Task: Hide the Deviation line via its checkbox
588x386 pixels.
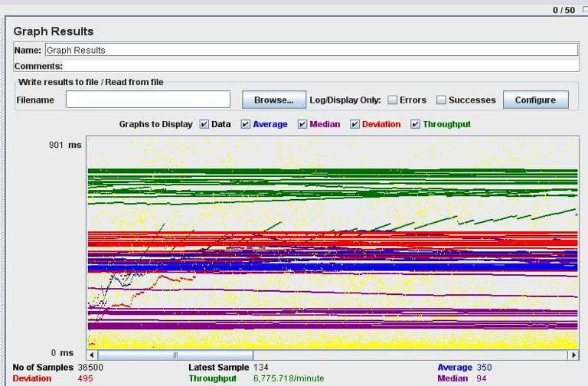Action: (355, 124)
